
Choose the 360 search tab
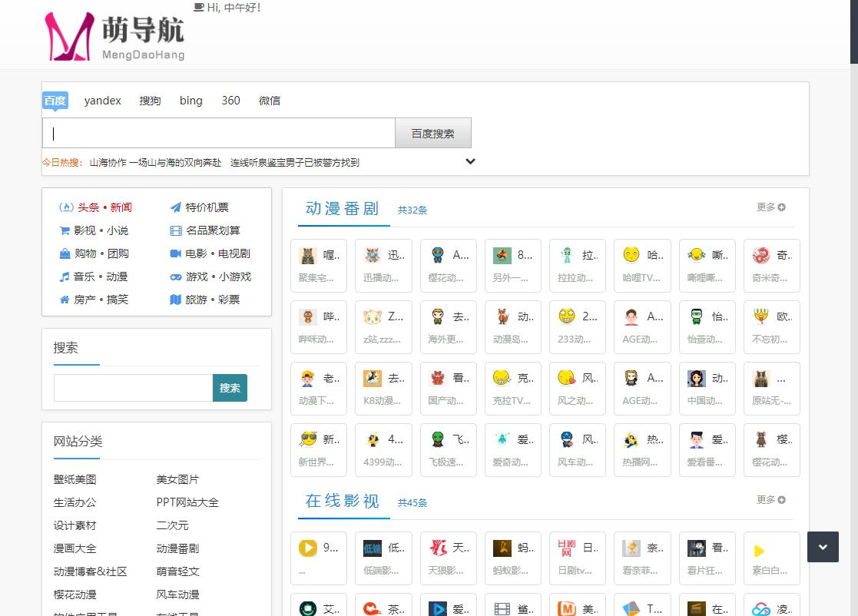coord(231,101)
